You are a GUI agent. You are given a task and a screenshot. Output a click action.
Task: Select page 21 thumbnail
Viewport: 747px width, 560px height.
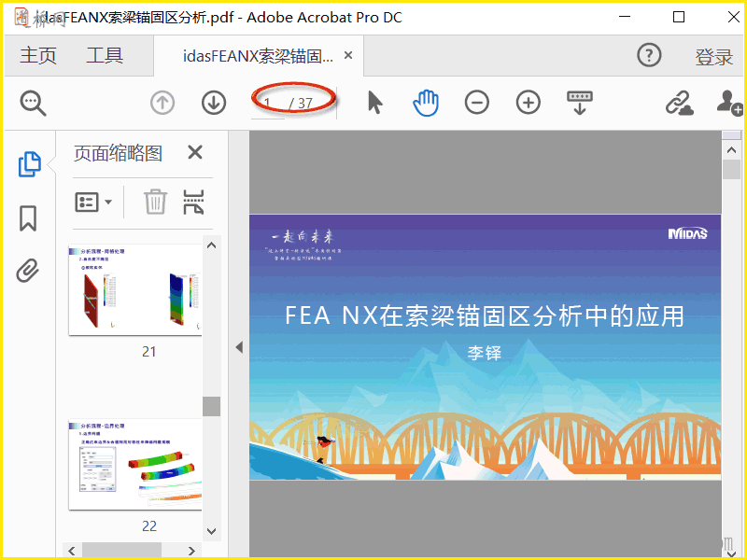click(x=135, y=290)
